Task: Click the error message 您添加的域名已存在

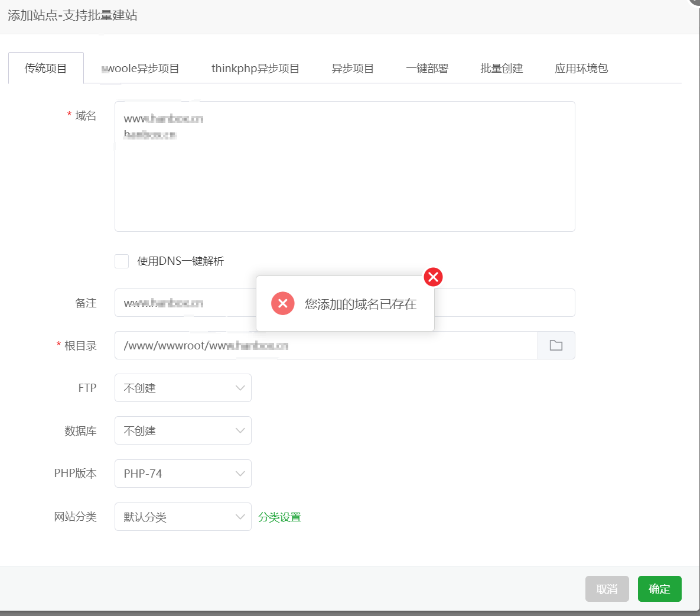Action: (361, 304)
